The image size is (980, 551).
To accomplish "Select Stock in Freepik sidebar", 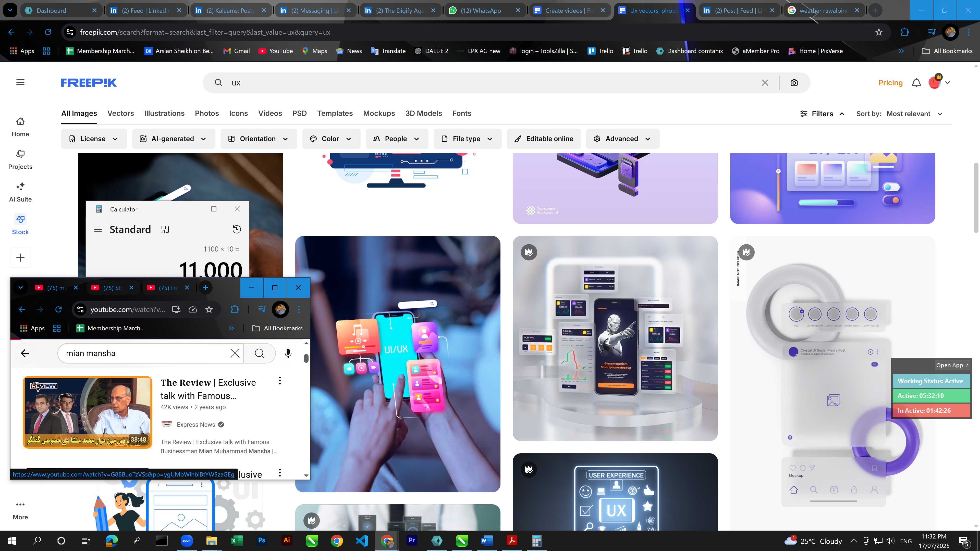I will click(20, 225).
